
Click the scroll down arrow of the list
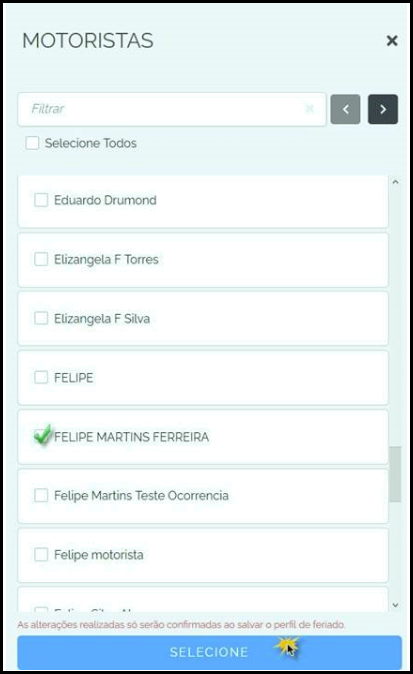coord(395,605)
